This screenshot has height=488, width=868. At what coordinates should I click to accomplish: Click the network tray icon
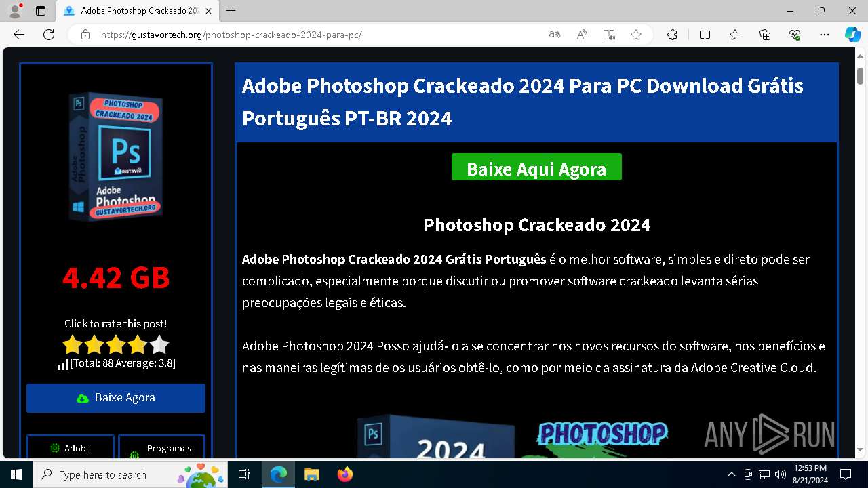764,474
